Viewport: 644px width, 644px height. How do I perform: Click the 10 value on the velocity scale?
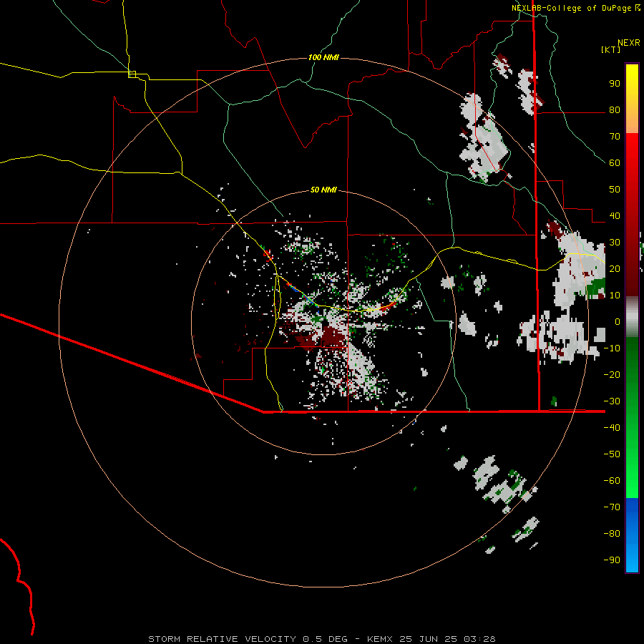coord(615,296)
